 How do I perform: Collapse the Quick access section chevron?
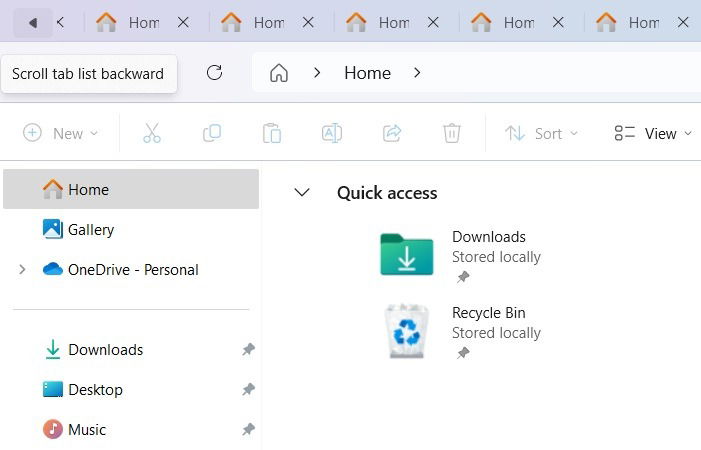[x=302, y=193]
